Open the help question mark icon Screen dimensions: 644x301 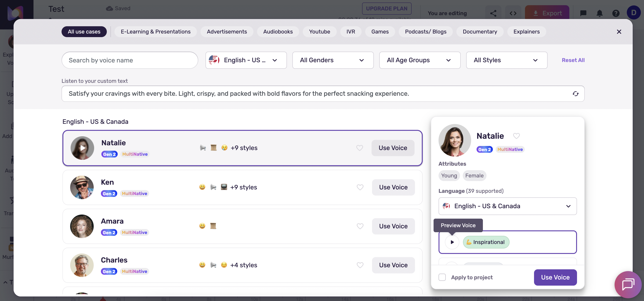coord(615,13)
